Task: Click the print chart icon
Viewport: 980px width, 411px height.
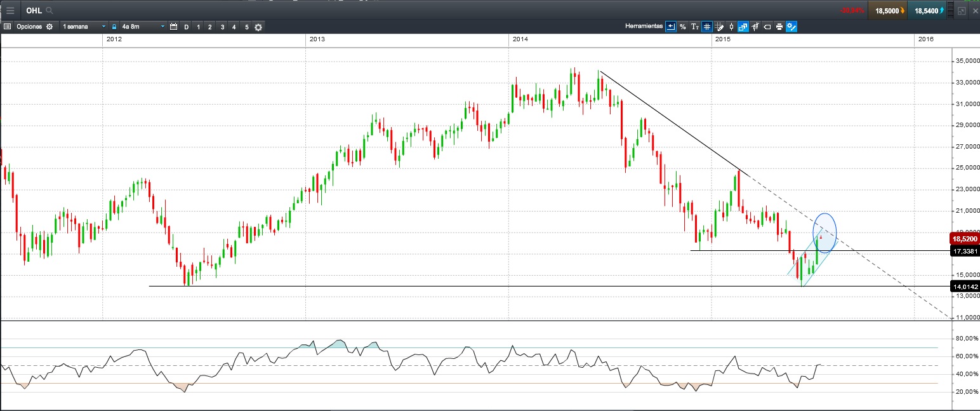Action: (779, 27)
